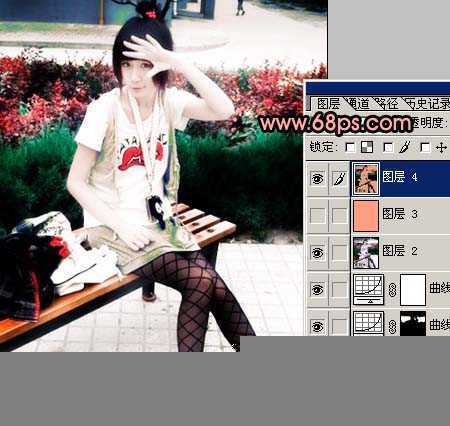The width and height of the screenshot is (450, 426).
Task: Click lower curves adjustment graph icon
Action: (368, 323)
